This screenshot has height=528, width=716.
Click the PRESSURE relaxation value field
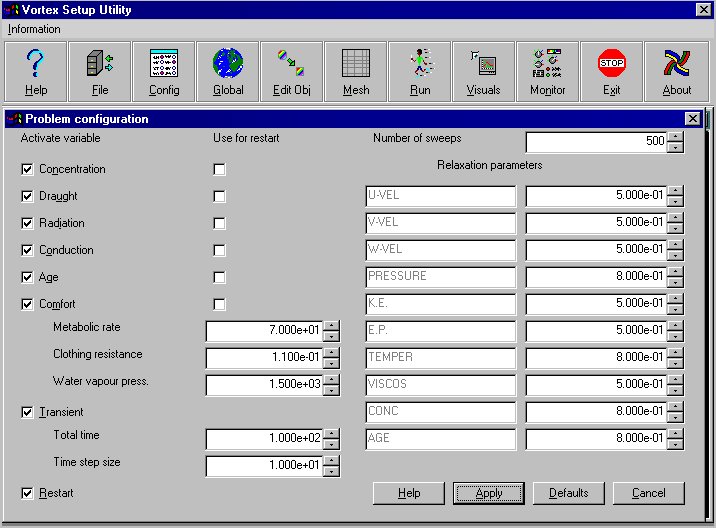596,277
